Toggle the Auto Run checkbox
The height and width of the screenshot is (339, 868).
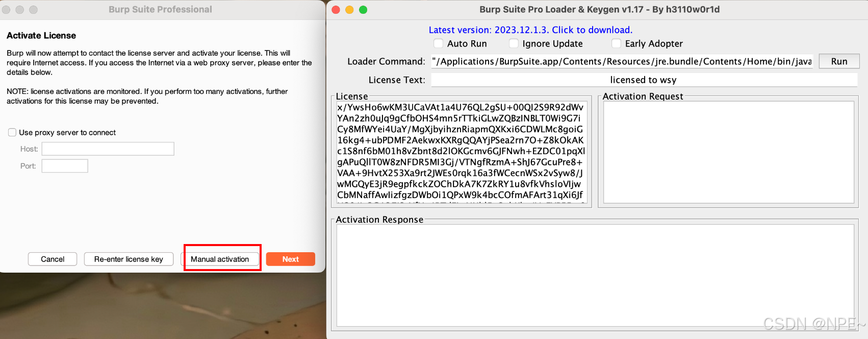pos(438,43)
